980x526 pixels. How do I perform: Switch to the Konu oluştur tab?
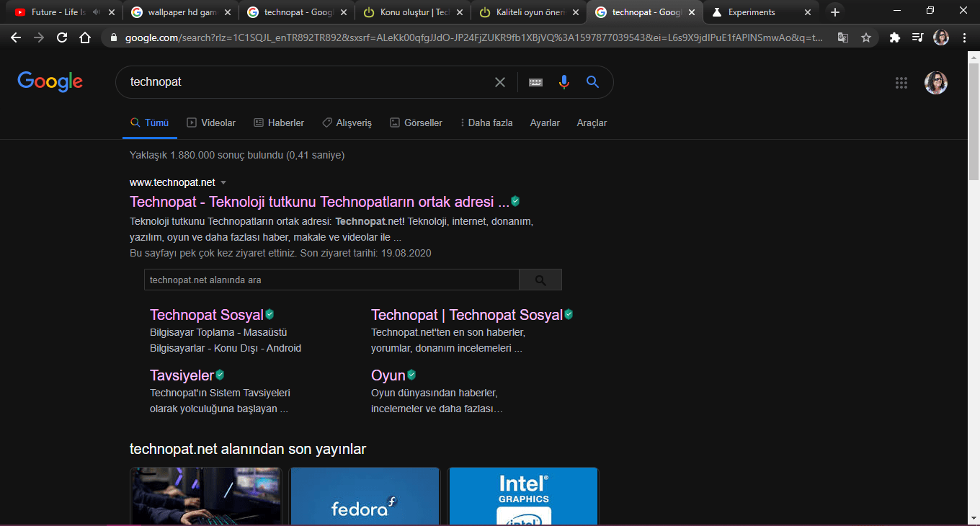(x=412, y=12)
